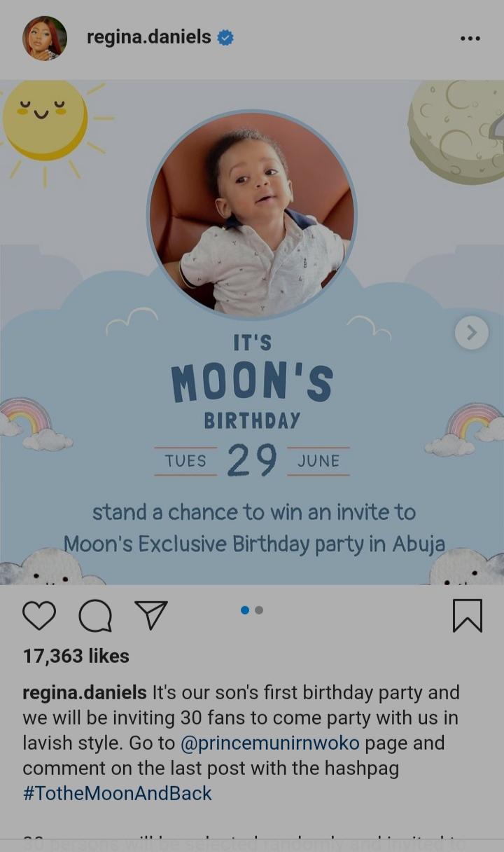Open the #TotheMoonAndBack hashtag
Viewport: 504px width, 852px height.
point(117,793)
